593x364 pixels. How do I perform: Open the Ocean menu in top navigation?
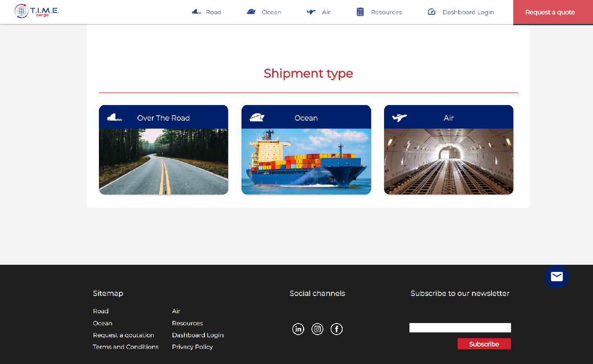tap(264, 12)
